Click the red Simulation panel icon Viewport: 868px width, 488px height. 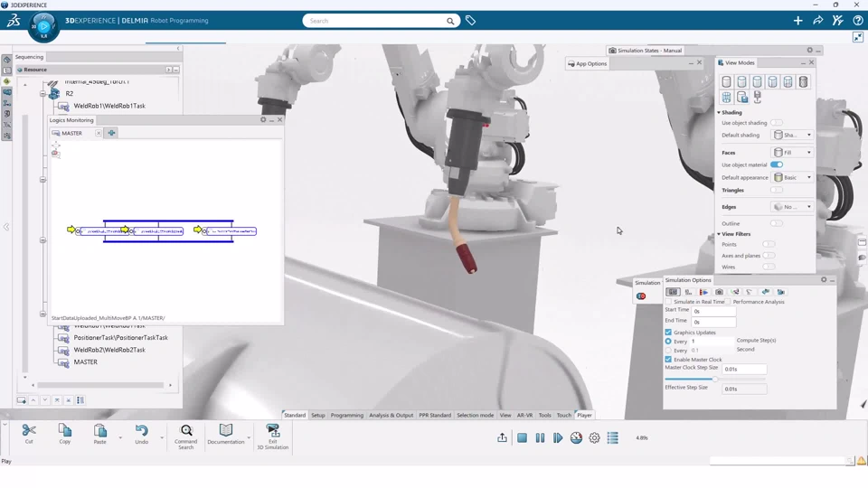641,296
